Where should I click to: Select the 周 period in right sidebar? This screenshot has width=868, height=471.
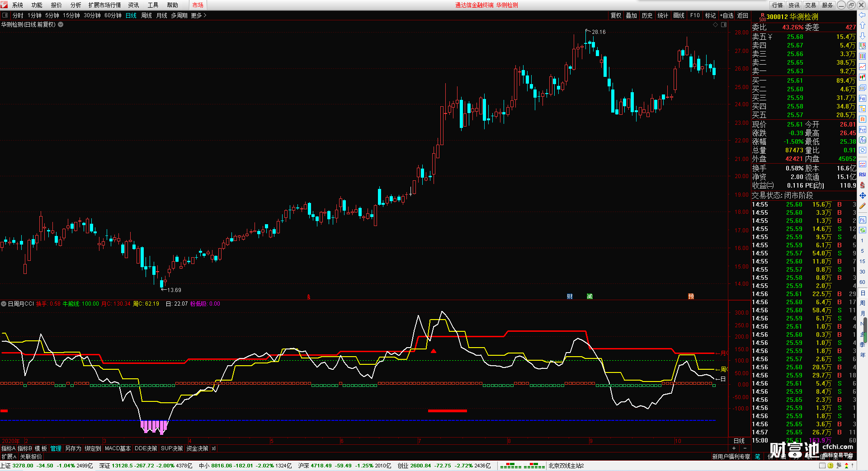(862, 303)
